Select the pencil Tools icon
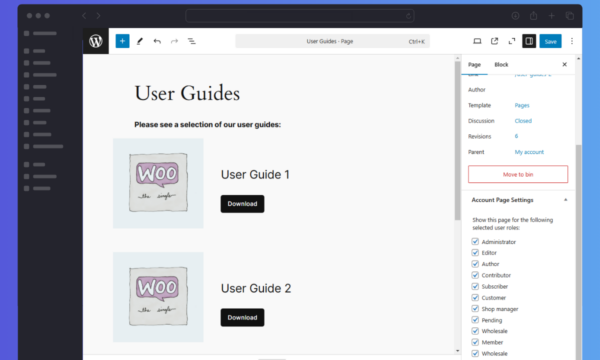 140,41
